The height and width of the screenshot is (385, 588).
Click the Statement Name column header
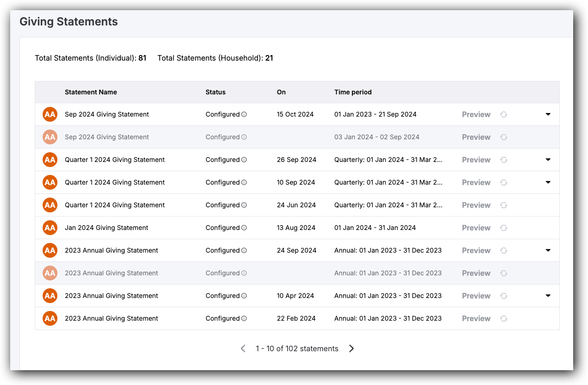[91, 92]
